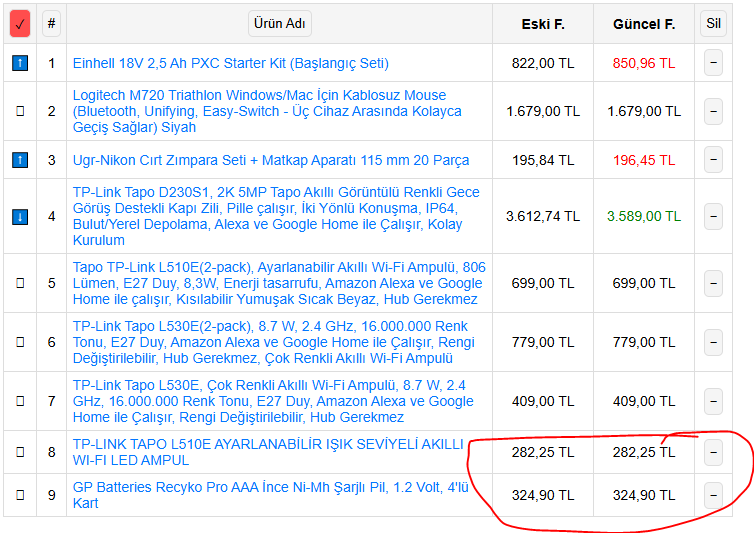Remove the GP Batteries row with minus button
The height and width of the screenshot is (533, 754).
point(713,495)
